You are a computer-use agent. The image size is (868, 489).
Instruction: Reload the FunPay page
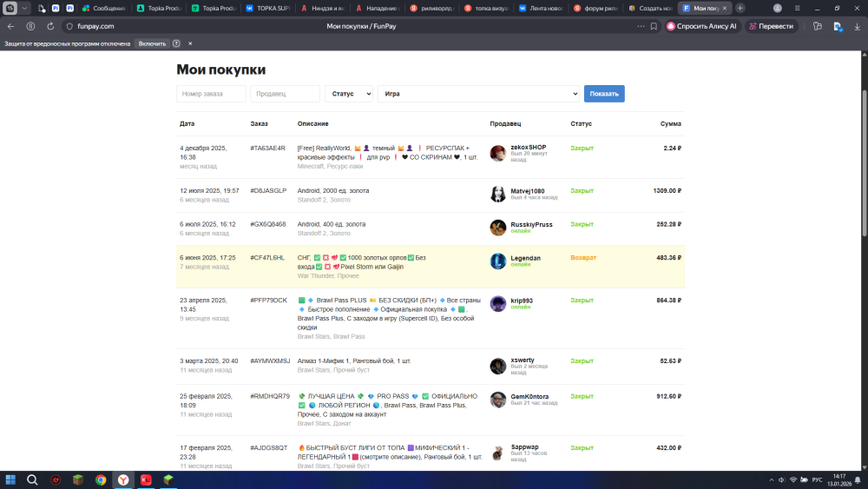coord(50,26)
